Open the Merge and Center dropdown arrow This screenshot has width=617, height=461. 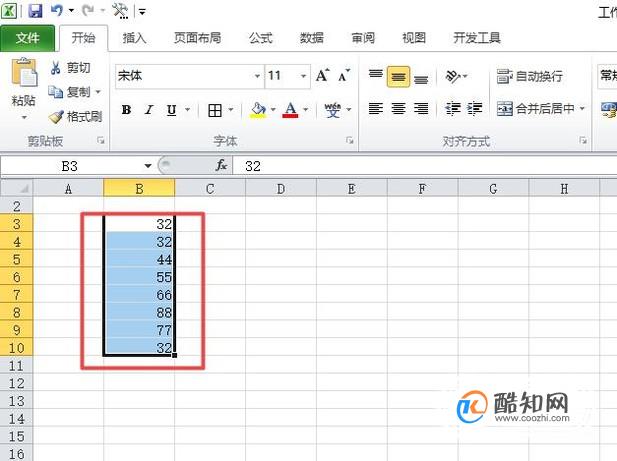coord(582,108)
